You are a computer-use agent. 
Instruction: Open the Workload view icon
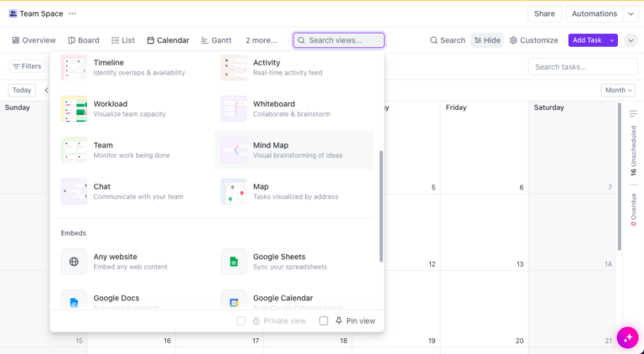point(74,109)
